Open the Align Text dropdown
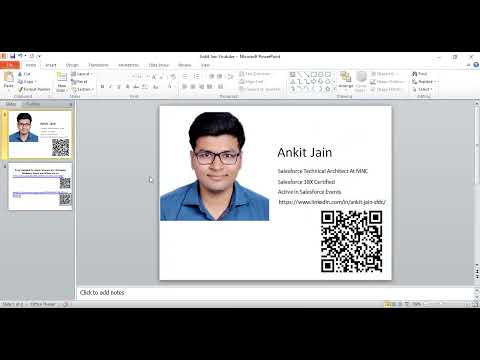Screen dimensions: 480x360 click(x=252, y=82)
